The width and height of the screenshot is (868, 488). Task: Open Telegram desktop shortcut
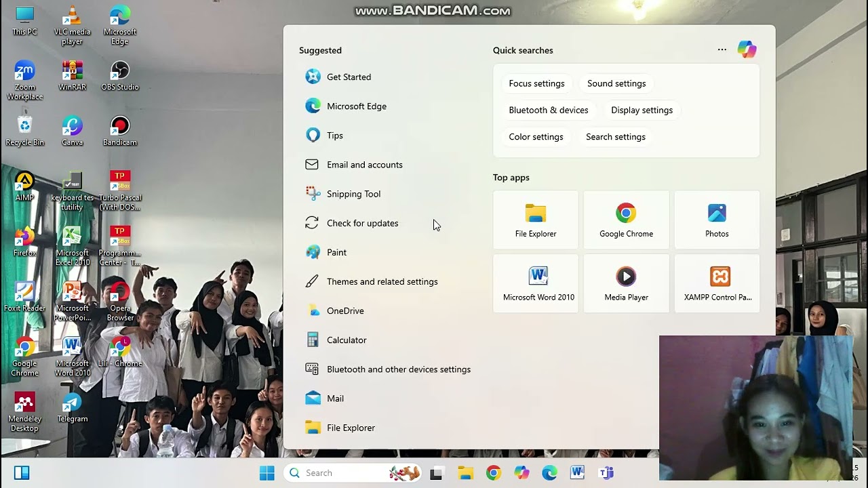click(x=72, y=407)
